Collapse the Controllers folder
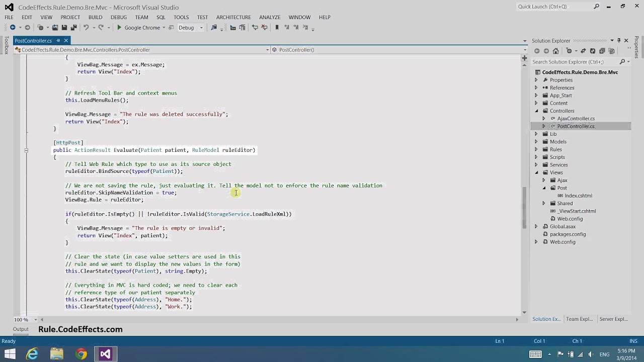Viewport: 644px width, 362px height. (536, 111)
